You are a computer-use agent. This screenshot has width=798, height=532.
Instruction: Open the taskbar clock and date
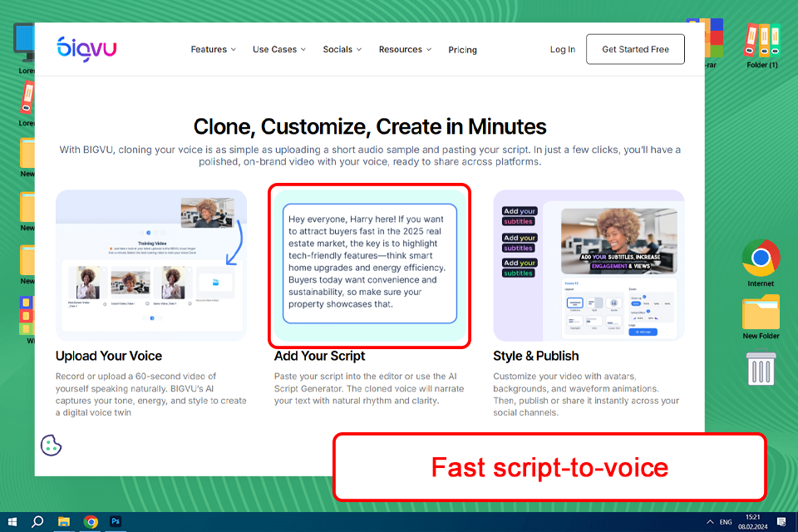click(753, 522)
